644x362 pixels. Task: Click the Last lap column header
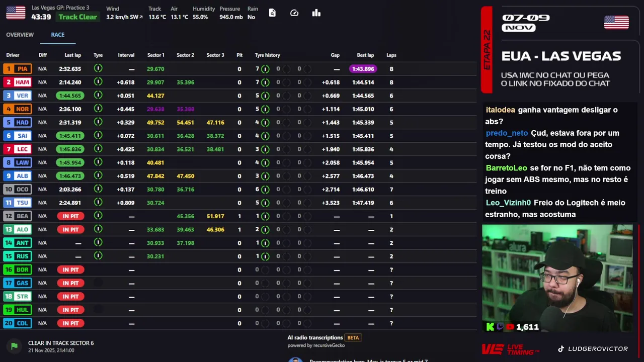click(x=73, y=55)
